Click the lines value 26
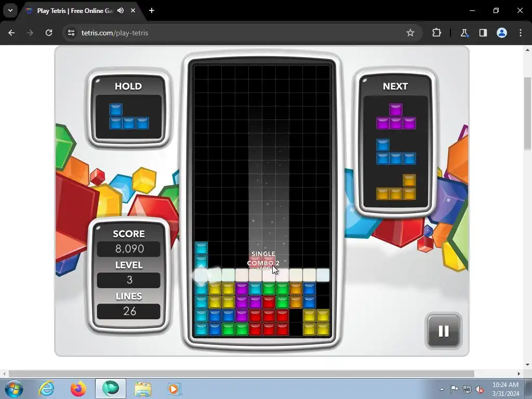The image size is (532, 399). coord(129,311)
